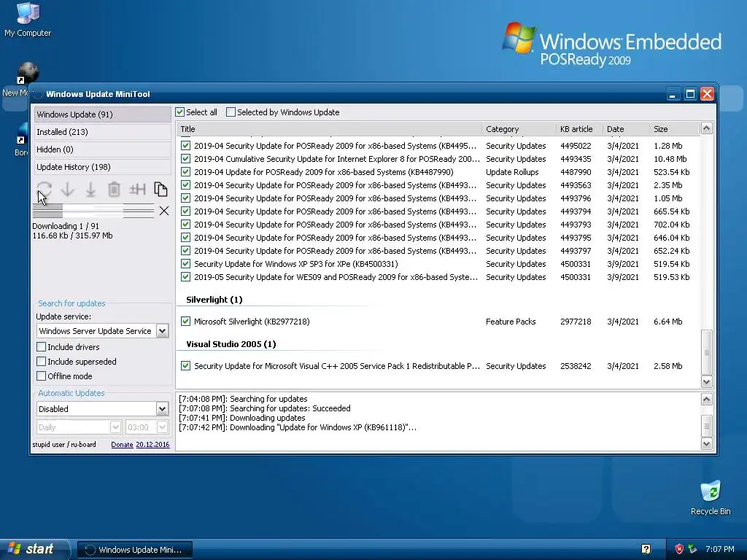Enable Offline mode checkbox
Viewport: 747px width, 560px height.
pyautogui.click(x=42, y=376)
